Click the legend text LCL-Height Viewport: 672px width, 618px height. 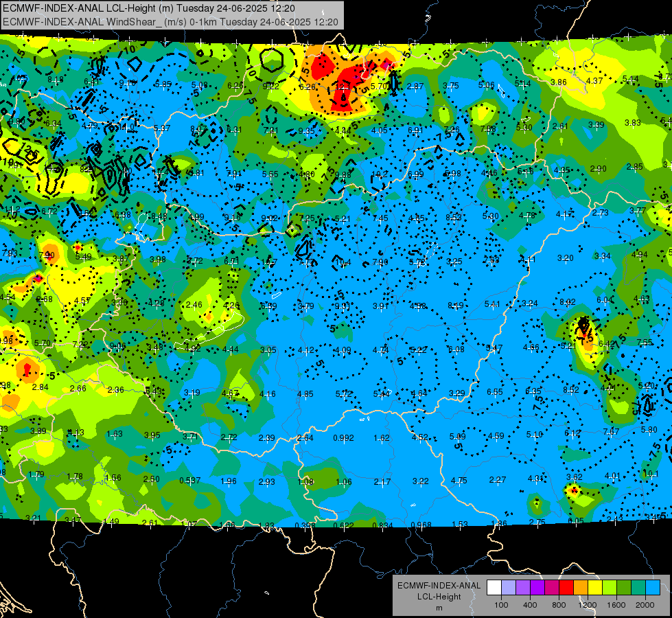point(439,597)
